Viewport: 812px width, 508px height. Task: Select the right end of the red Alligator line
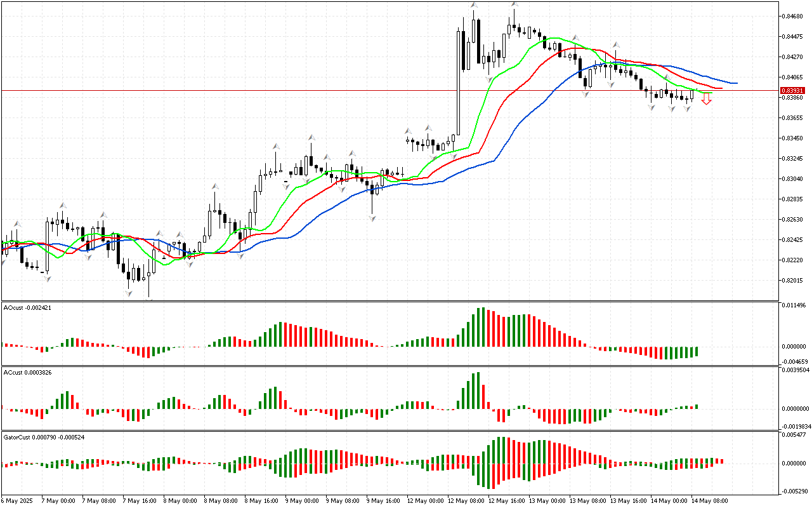(x=721, y=88)
